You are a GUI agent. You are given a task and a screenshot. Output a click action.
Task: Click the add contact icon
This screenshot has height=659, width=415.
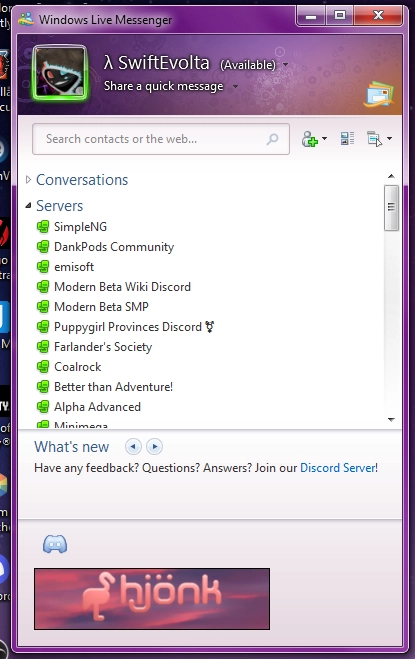(309, 139)
